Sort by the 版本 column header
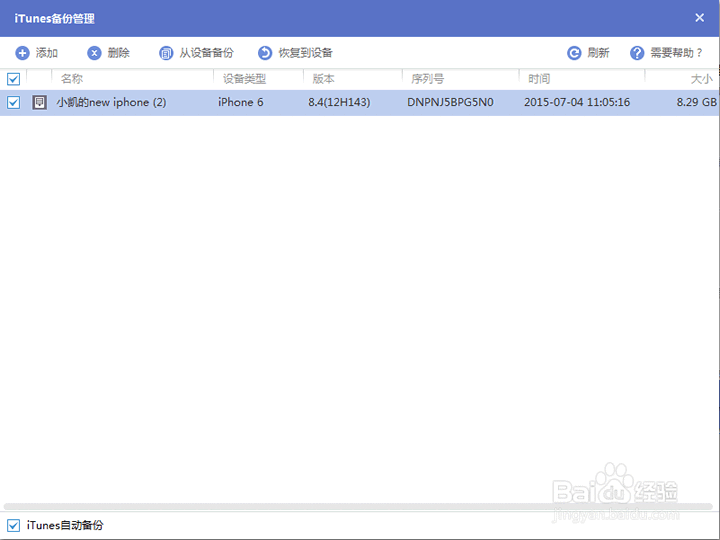720x540 pixels. pyautogui.click(x=323, y=79)
